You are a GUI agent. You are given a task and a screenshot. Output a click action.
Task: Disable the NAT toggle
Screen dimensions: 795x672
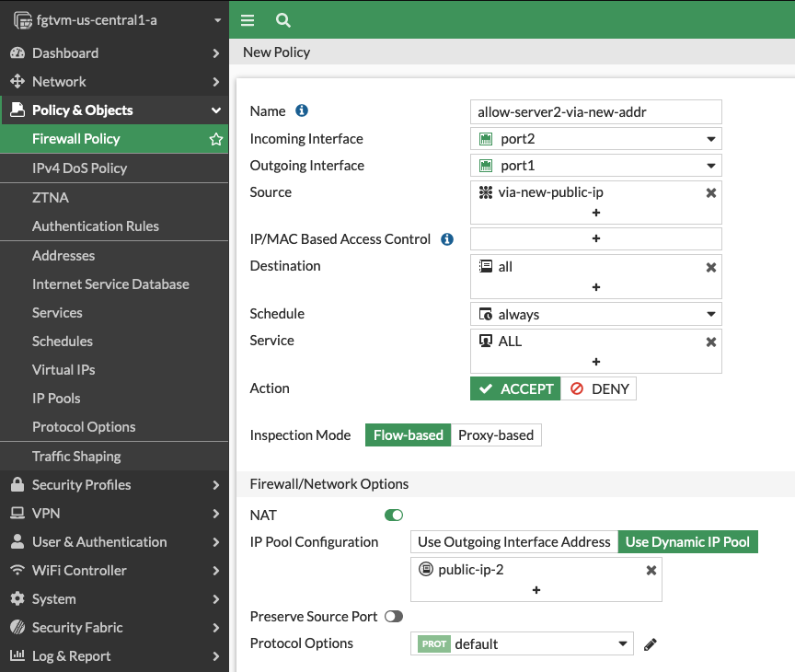click(394, 515)
